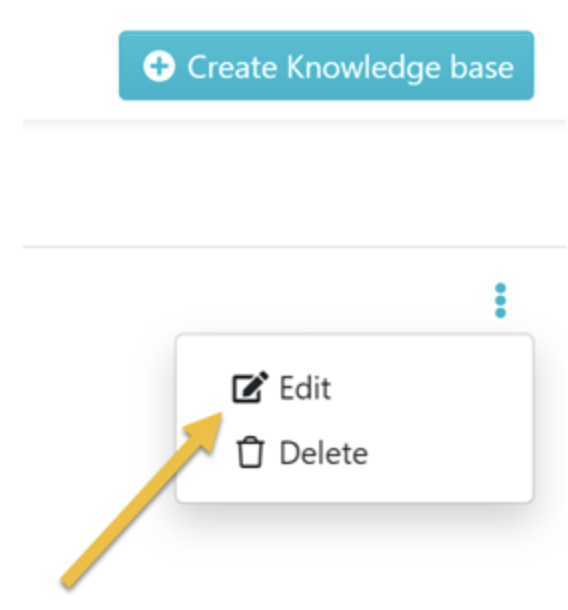The width and height of the screenshot is (568, 610).
Task: Click the teal vertical ellipsis icon
Action: click(x=500, y=300)
